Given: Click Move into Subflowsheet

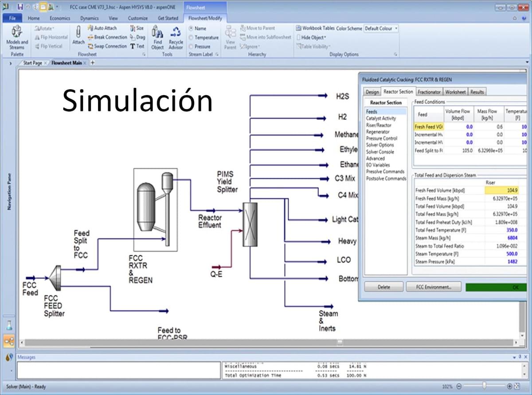Looking at the screenshot, I should pyautogui.click(x=265, y=37).
